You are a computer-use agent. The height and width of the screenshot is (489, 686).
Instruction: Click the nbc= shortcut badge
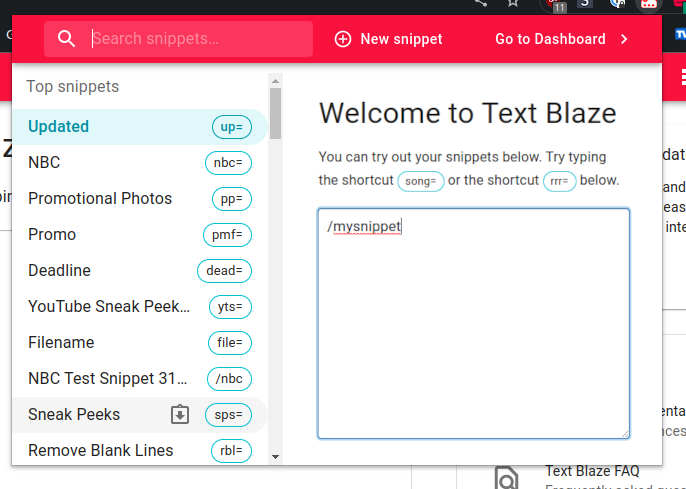tap(228, 163)
